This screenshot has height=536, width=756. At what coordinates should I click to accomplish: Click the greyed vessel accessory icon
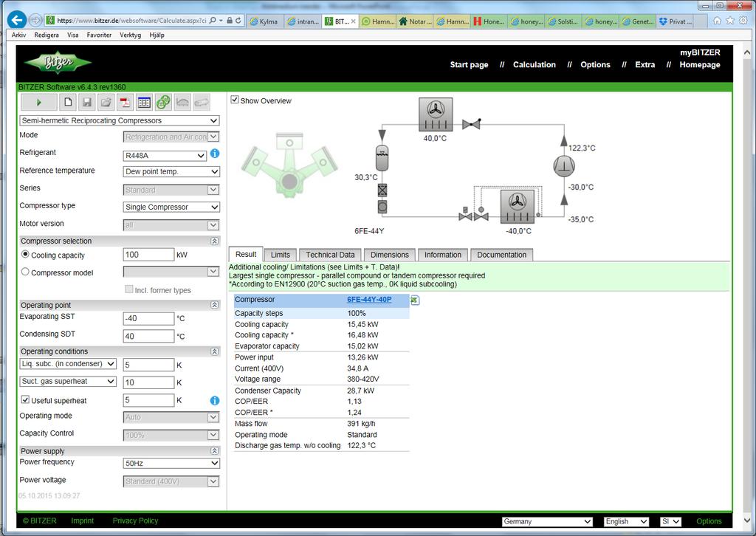click(x=202, y=102)
